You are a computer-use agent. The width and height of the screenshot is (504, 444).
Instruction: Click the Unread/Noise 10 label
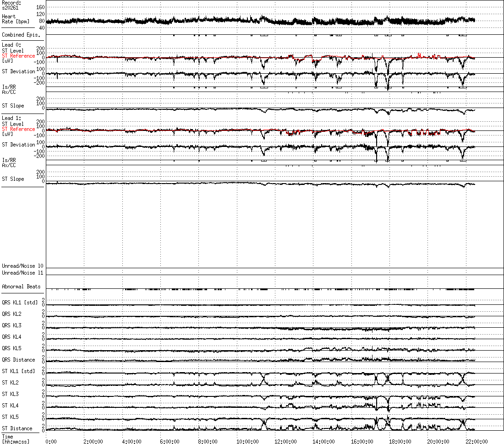(22, 266)
